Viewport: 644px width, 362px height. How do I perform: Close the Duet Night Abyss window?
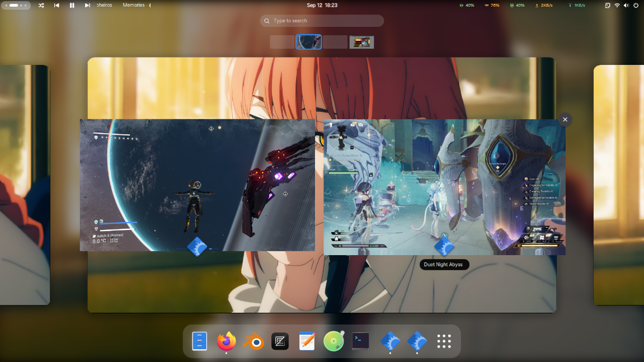pyautogui.click(x=565, y=120)
